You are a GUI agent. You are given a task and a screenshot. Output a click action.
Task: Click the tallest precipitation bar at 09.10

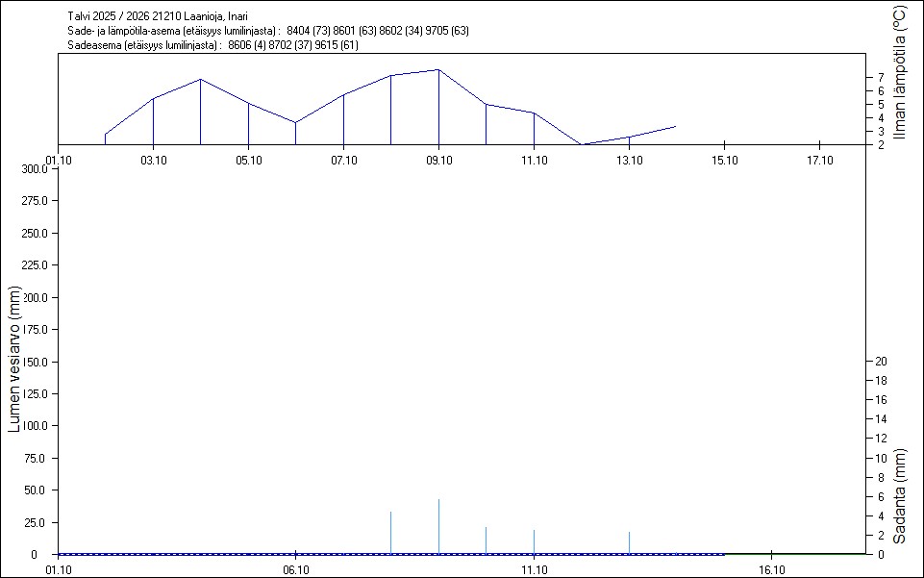click(438, 526)
